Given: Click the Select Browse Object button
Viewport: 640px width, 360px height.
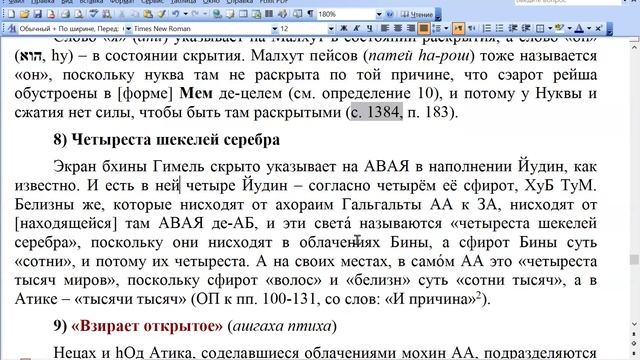Looking at the screenshot, I should (633, 344).
